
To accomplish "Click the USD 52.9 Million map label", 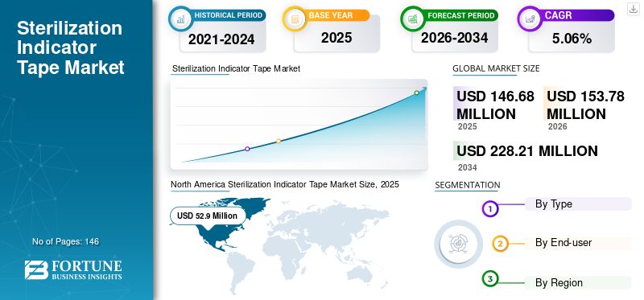I will (x=207, y=216).
